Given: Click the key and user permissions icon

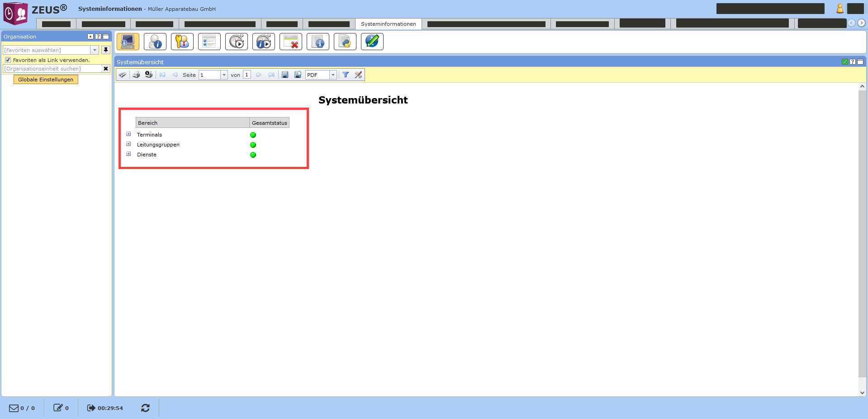Looking at the screenshot, I should pos(182,42).
